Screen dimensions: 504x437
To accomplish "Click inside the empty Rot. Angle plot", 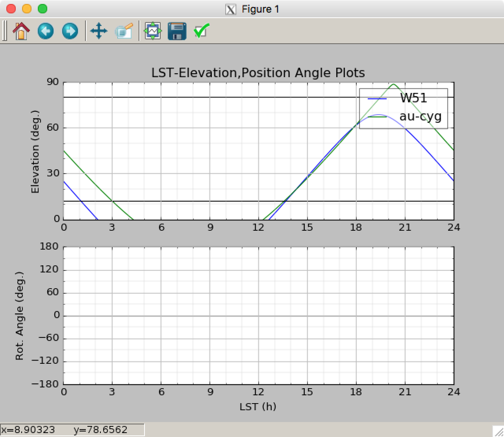I will [x=259, y=316].
